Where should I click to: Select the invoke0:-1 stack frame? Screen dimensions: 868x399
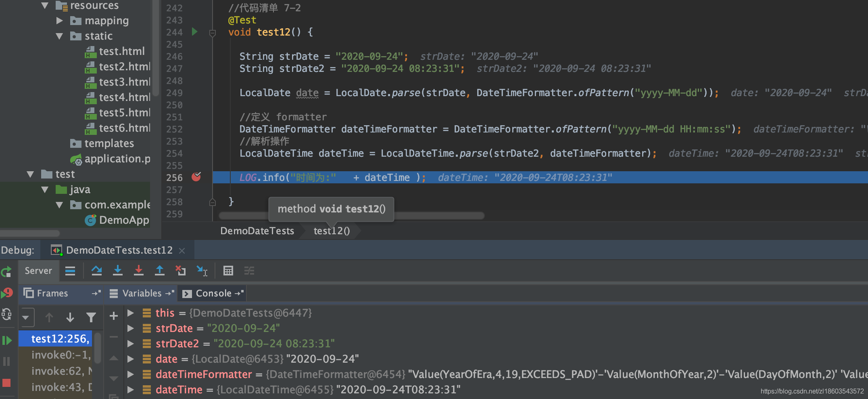(x=61, y=355)
